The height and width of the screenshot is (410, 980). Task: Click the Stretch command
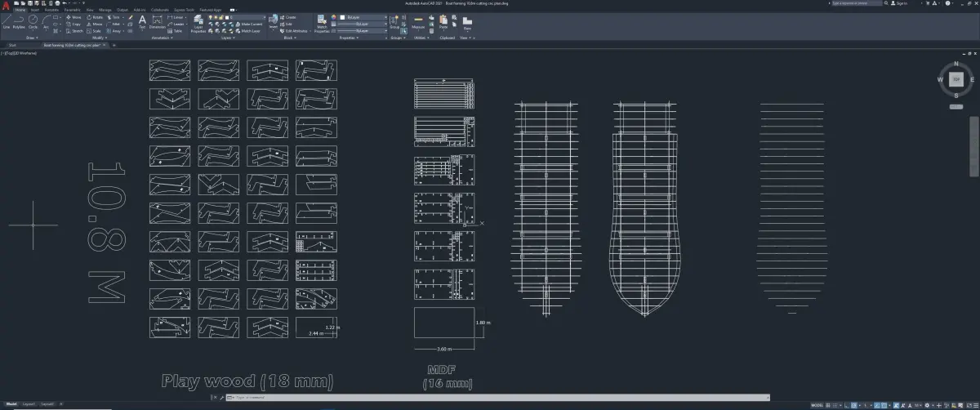(x=73, y=31)
